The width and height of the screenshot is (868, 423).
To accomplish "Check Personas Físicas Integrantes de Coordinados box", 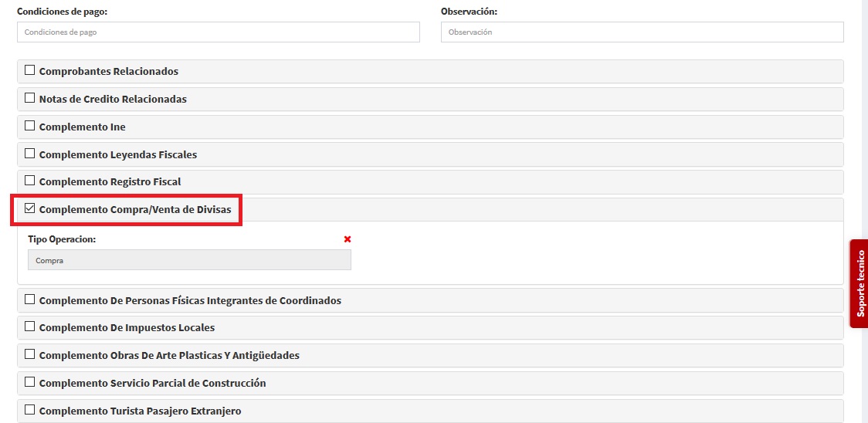I will [x=30, y=299].
